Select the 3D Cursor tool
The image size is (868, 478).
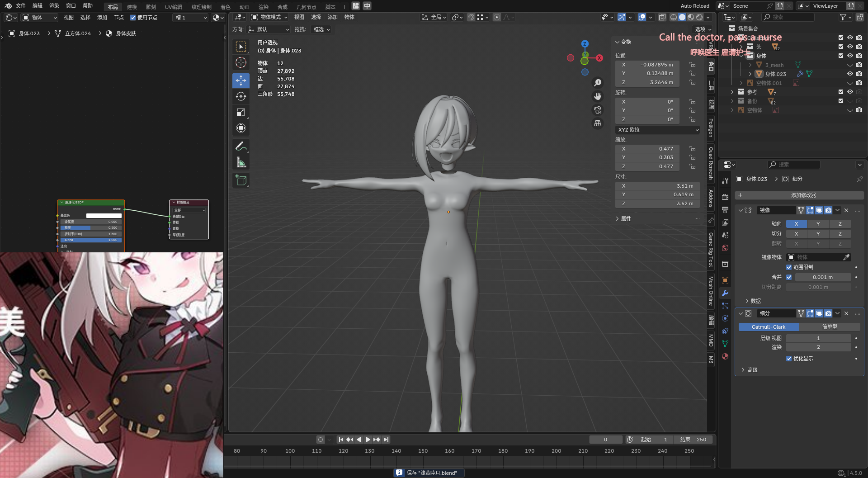coord(241,62)
